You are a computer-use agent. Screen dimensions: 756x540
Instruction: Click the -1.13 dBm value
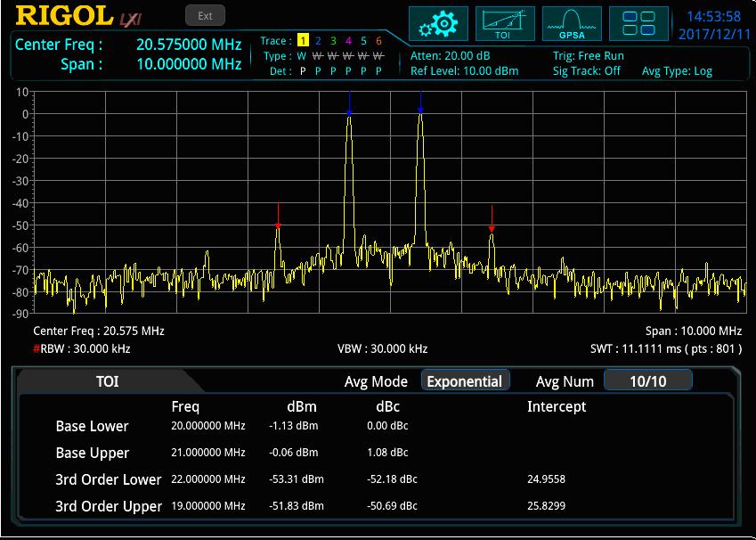click(x=294, y=426)
